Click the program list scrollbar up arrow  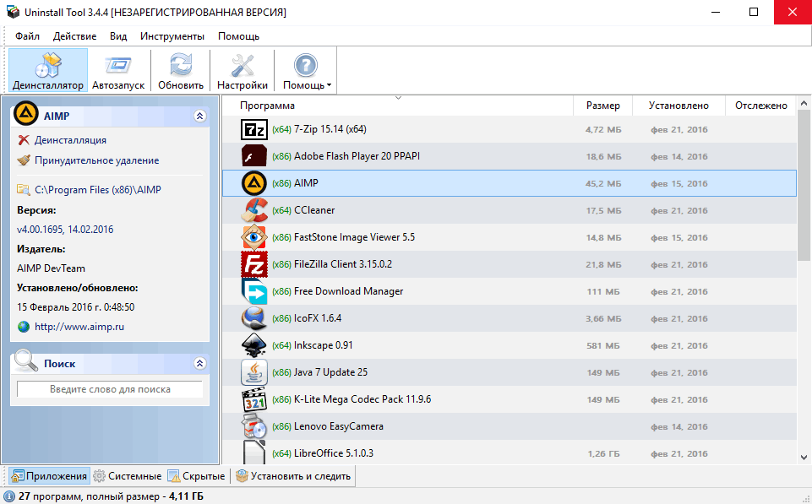tap(804, 103)
